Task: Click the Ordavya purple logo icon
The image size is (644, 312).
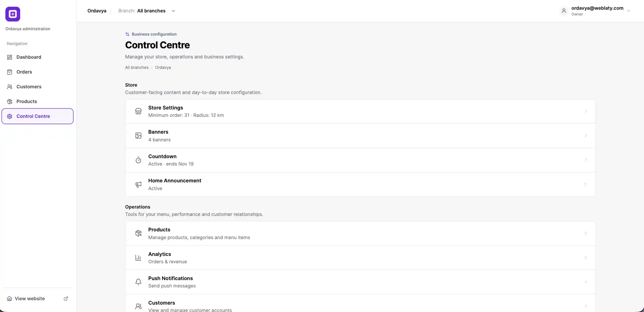Action: (13, 14)
